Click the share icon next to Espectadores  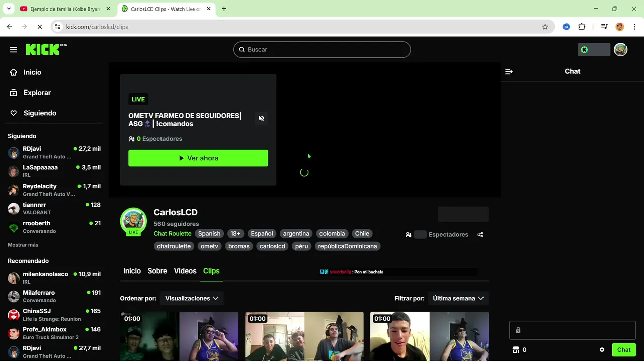coord(480,235)
